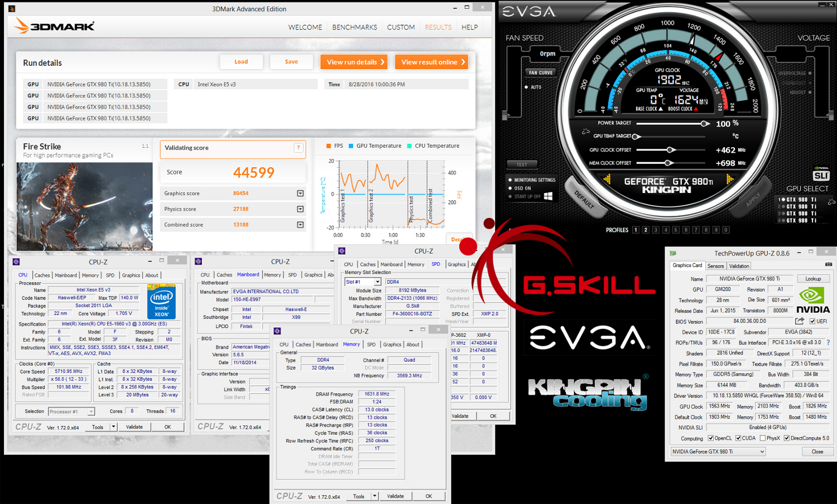Screen dimensions: 837x504
Task: Click the Mem Clock Offset slider handle
Action: 668,163
